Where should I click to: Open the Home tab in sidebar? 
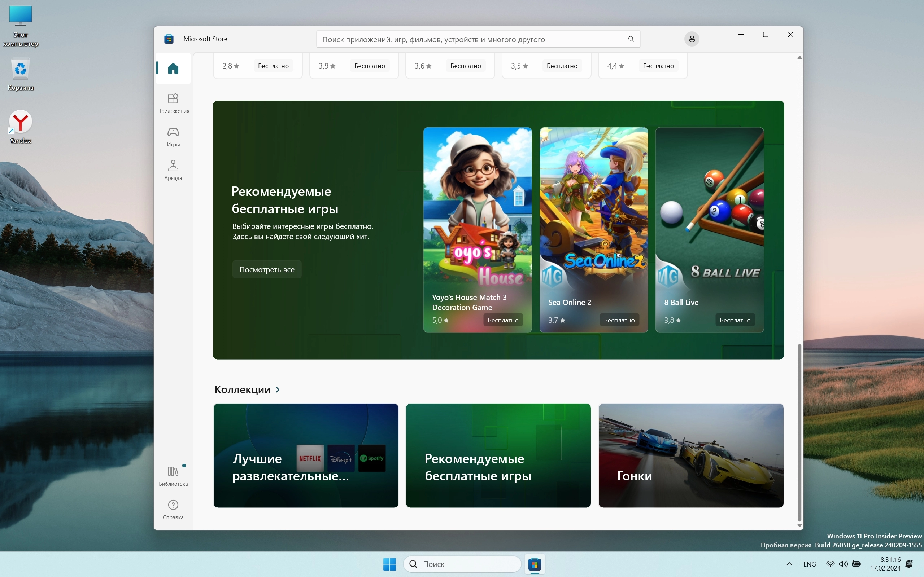coord(173,69)
